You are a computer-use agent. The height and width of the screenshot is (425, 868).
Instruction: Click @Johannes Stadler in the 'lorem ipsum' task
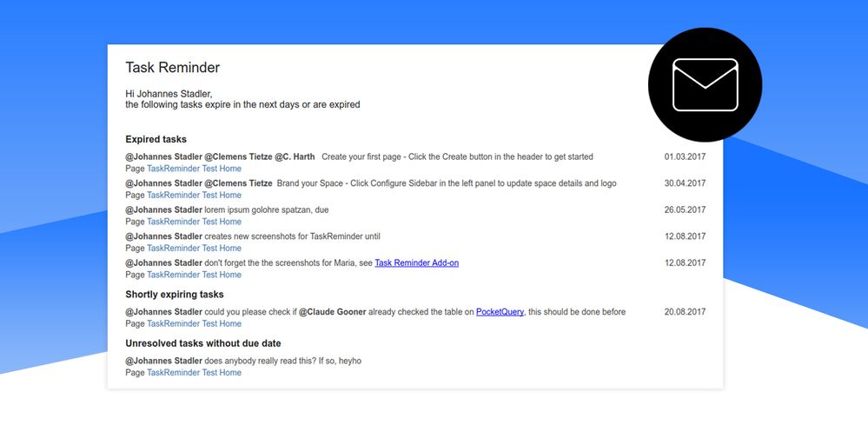[x=164, y=209]
